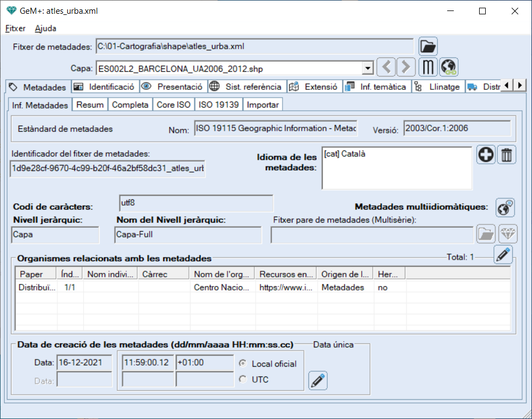The height and width of the screenshot is (419, 532).
Task: Open the Fitxer menu
Action: 15,29
